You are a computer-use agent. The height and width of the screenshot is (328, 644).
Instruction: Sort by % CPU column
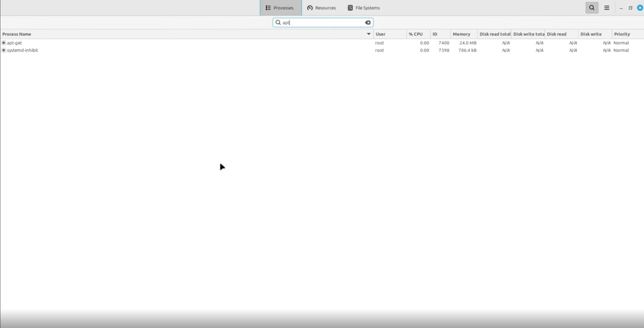pos(418,34)
